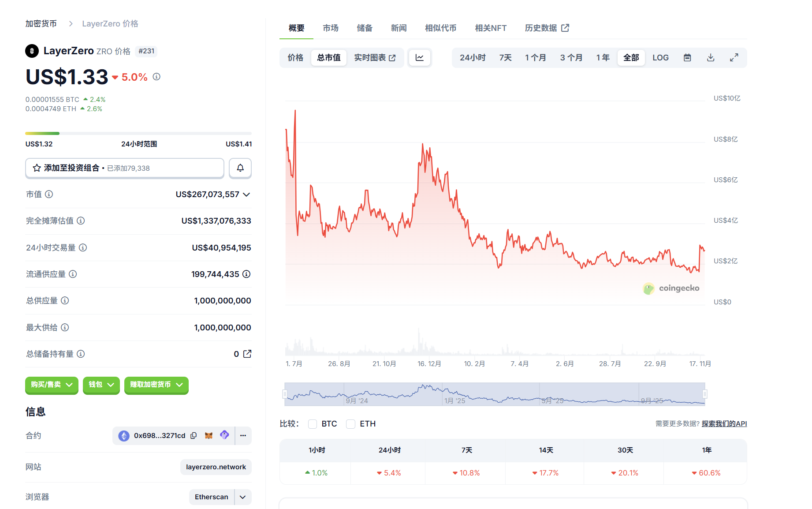
Task: Open the 购买/售卖 dropdown
Action: click(52, 385)
